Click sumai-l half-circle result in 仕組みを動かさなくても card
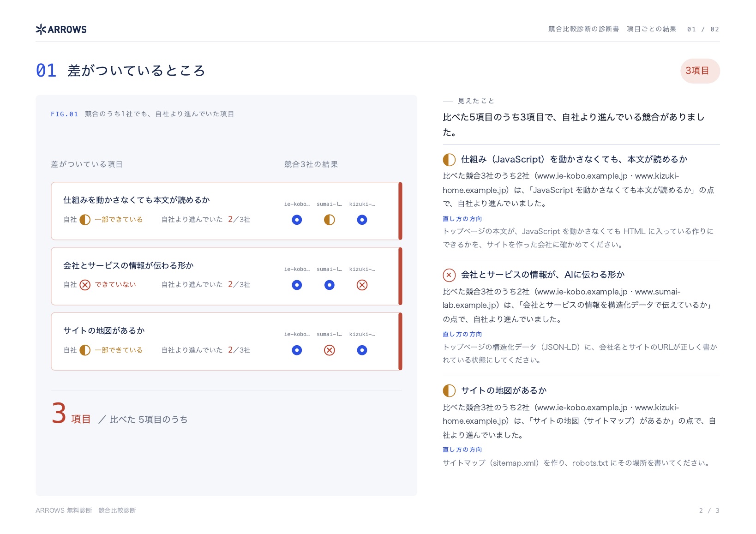 tap(330, 220)
